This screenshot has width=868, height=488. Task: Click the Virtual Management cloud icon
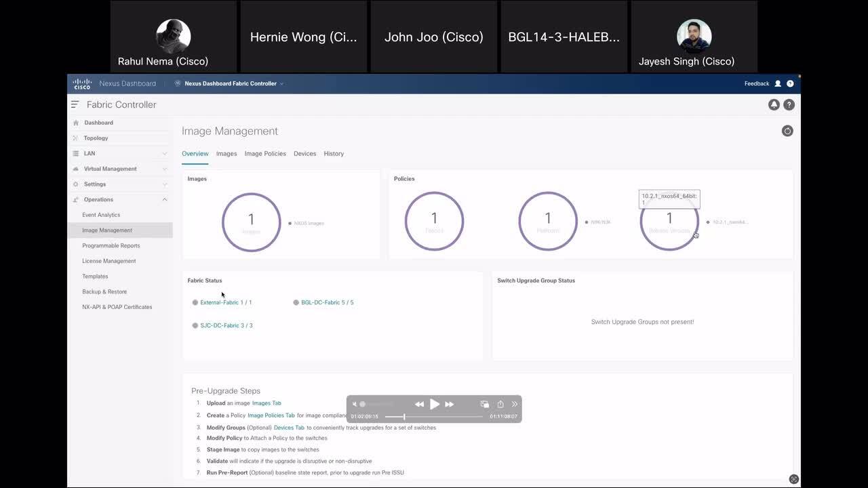click(x=76, y=169)
